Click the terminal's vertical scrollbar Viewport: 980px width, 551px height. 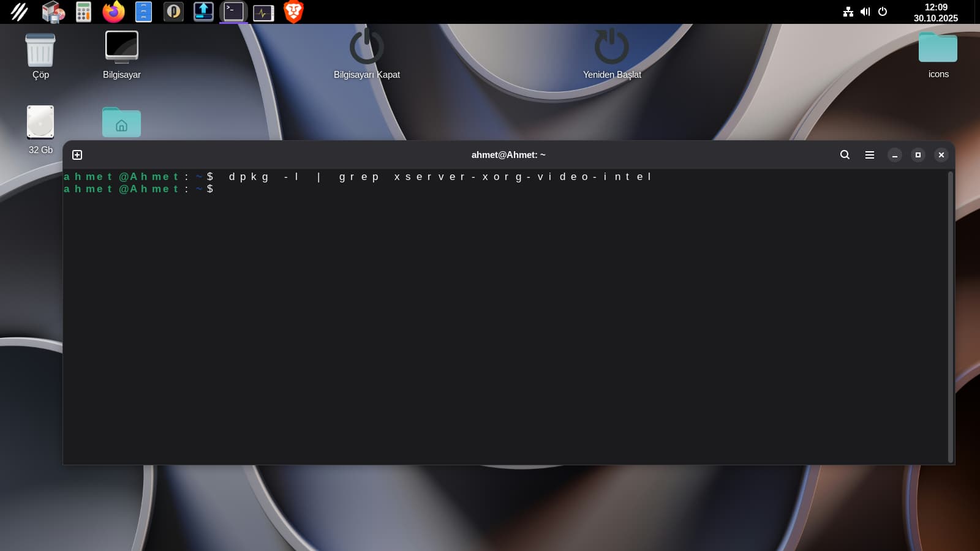point(950,317)
